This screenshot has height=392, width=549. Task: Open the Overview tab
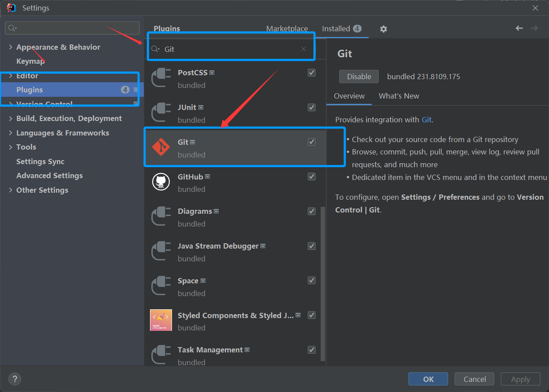pos(349,96)
